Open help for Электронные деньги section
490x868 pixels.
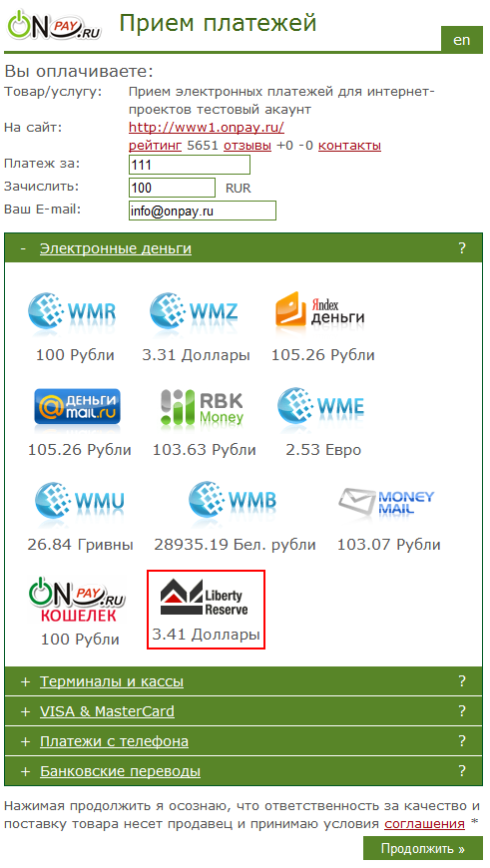(462, 248)
